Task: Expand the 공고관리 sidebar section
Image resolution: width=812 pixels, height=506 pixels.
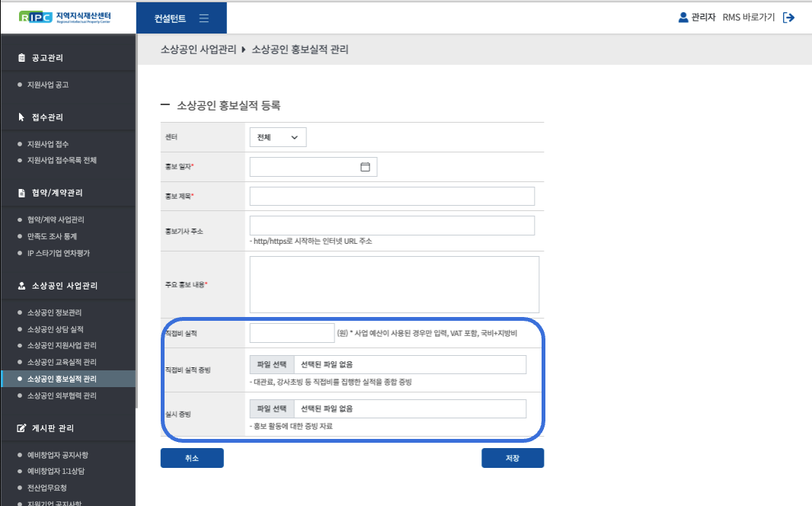Action: 47,58
